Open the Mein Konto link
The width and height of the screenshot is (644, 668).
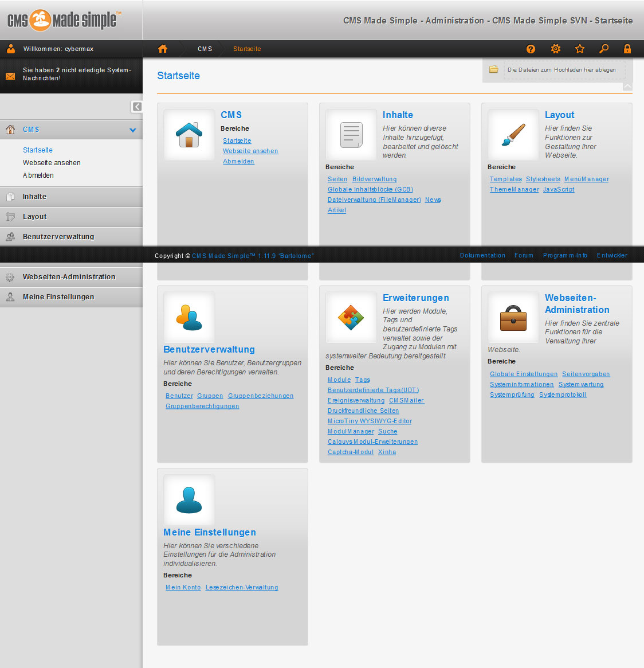[183, 587]
